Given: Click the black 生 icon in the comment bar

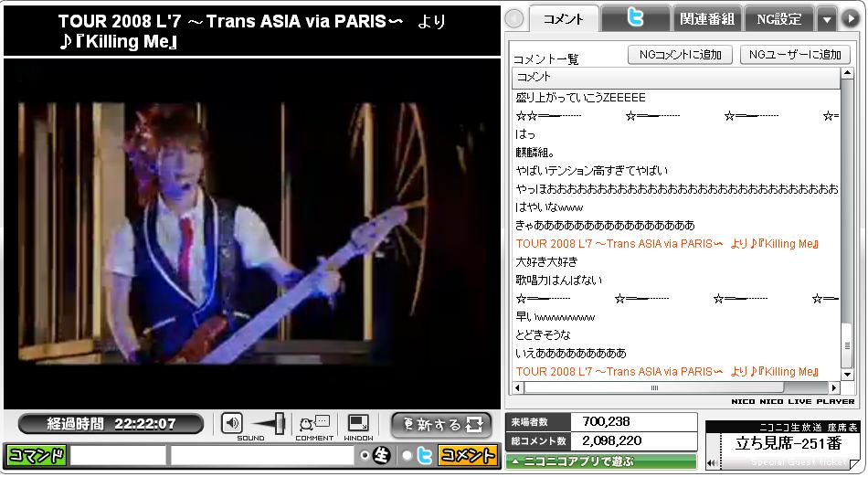Looking at the screenshot, I should pos(382,455).
